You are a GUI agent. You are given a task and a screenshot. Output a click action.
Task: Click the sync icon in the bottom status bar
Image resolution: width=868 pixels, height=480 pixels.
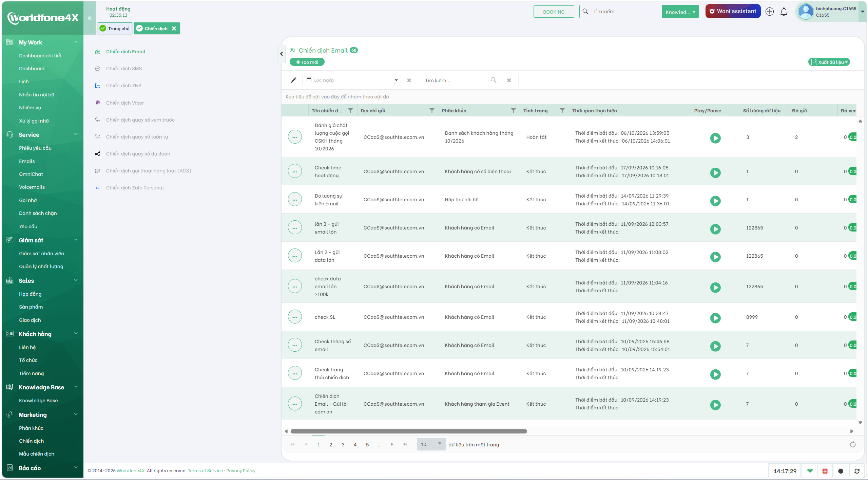[x=857, y=471]
